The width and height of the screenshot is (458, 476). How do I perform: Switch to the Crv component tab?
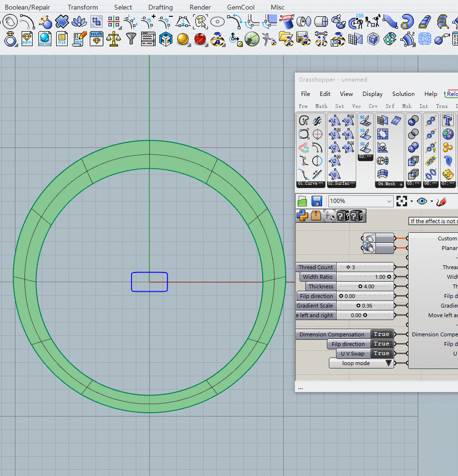tap(373, 106)
